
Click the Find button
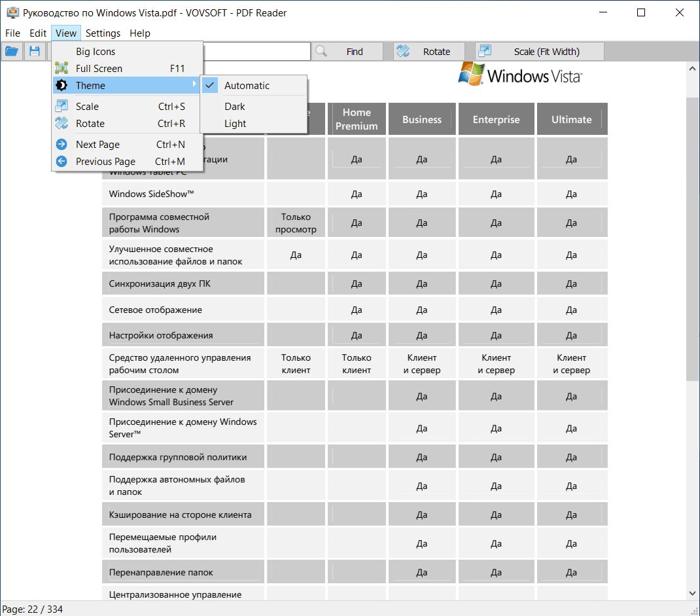point(347,51)
